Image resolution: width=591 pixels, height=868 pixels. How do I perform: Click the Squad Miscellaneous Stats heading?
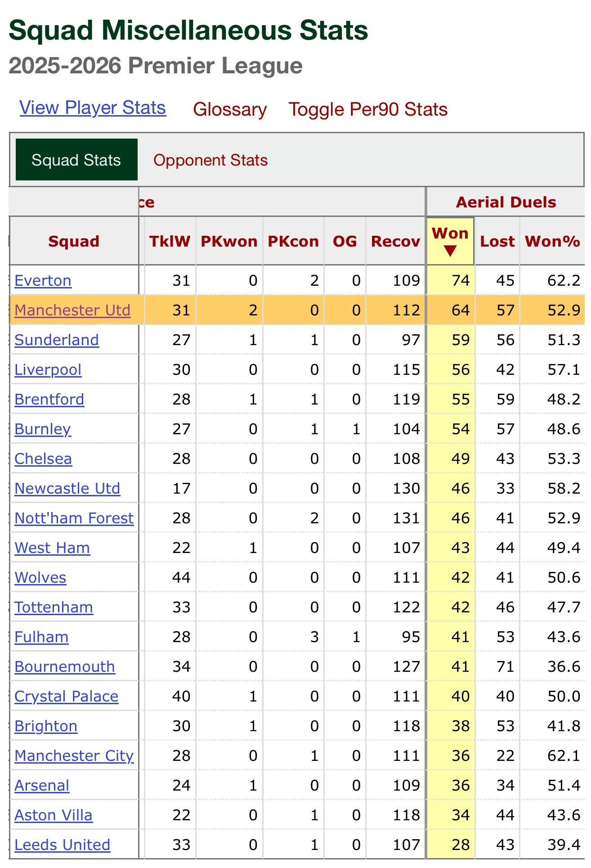188,30
